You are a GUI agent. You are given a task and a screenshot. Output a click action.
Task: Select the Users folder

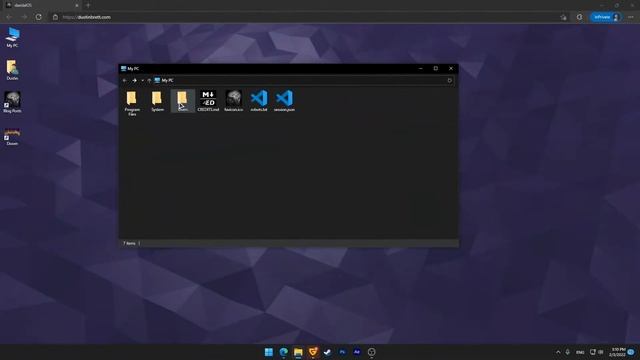[182, 101]
